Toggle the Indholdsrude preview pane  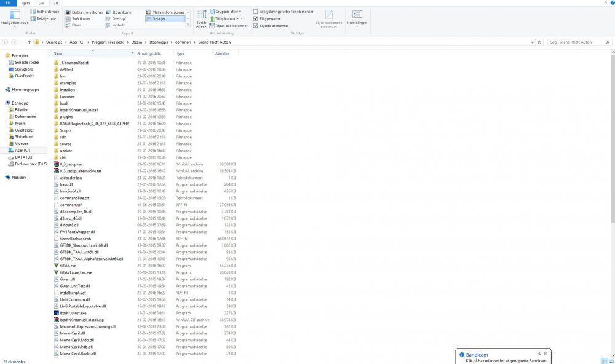(45, 12)
